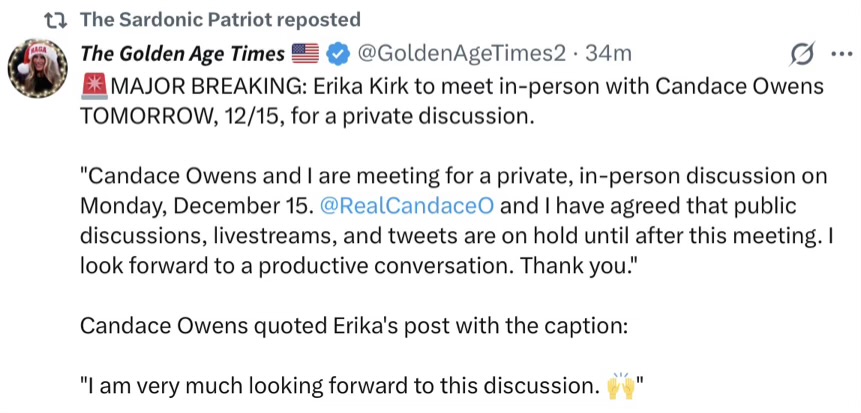Viewport: 861px width, 413px height.
Task: Open The Sardonic Patriot reposted link
Action: coord(219,20)
